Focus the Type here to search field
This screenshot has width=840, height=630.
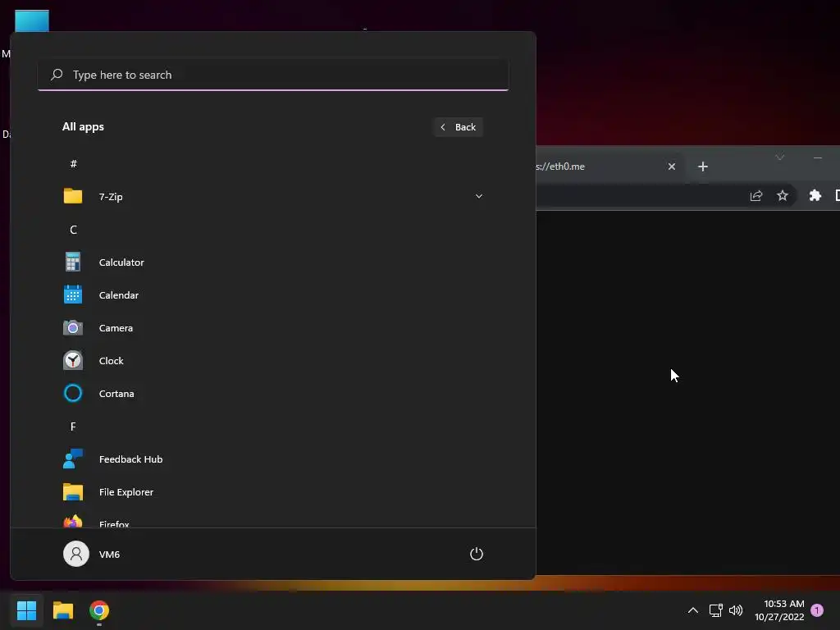(x=273, y=75)
